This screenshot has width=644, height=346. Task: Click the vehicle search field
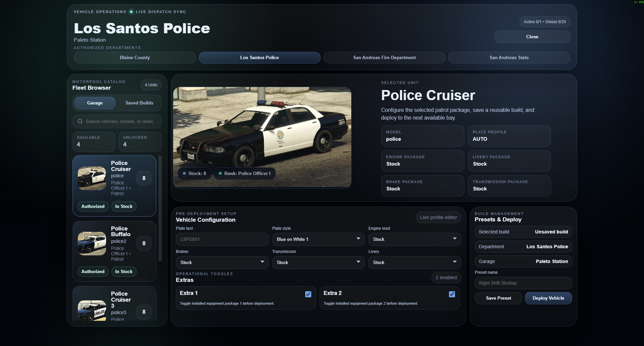pos(117,121)
